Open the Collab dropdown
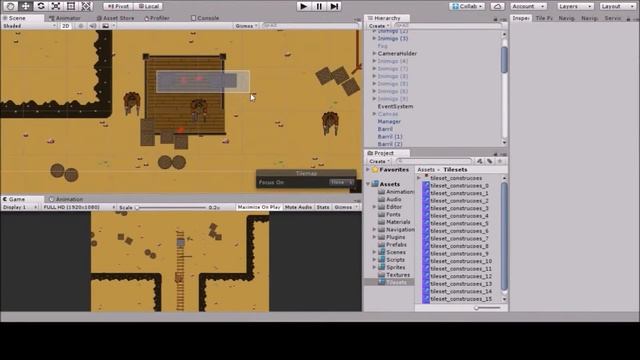The height and width of the screenshot is (360, 640). click(467, 6)
